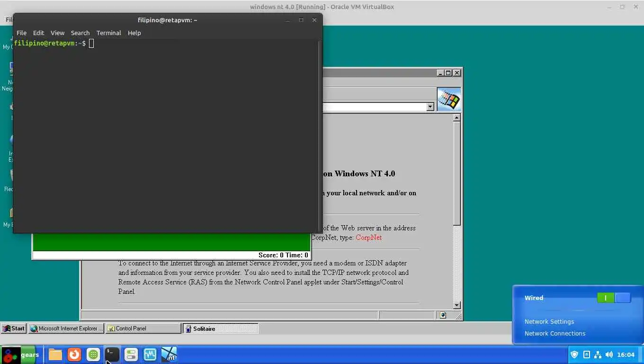The height and width of the screenshot is (364, 644).
Task: Click the Internet Explorer status bar icon
Action: (x=443, y=315)
